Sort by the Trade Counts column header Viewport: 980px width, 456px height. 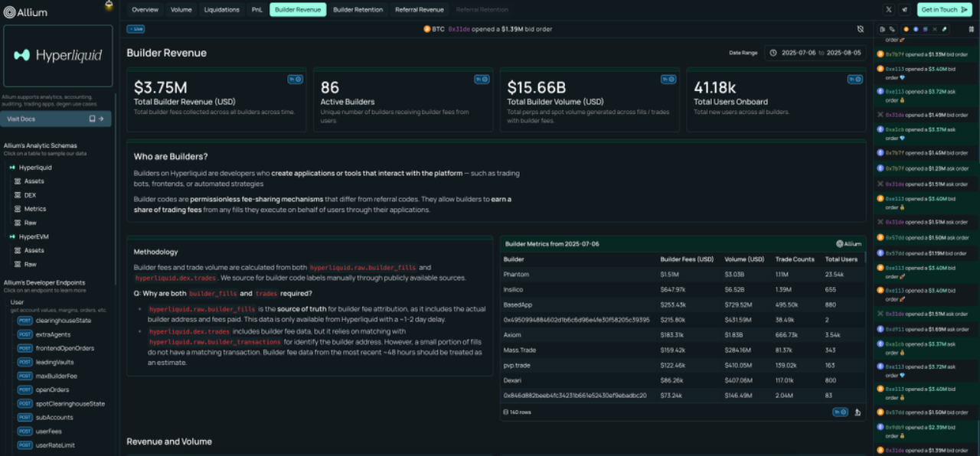pos(795,259)
